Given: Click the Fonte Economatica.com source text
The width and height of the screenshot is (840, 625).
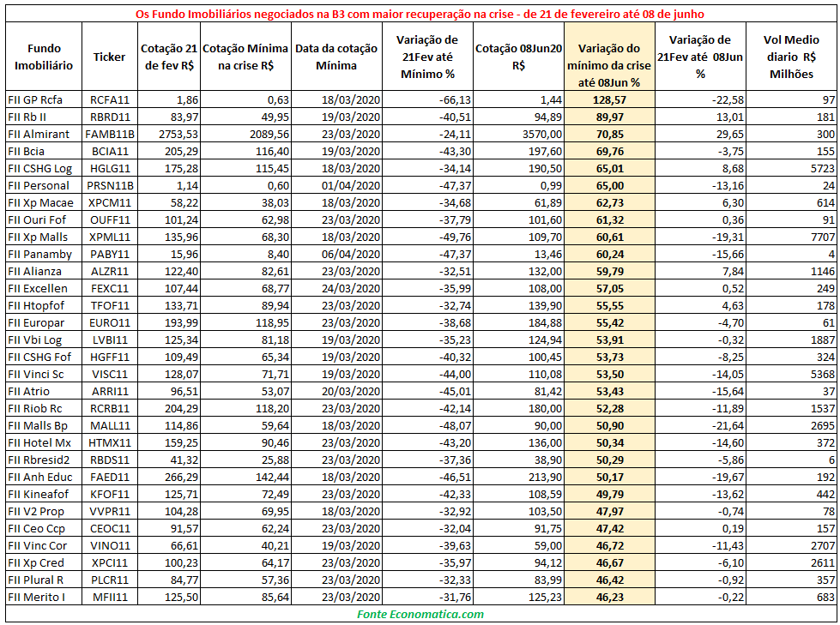Looking at the screenshot, I should (420, 614).
